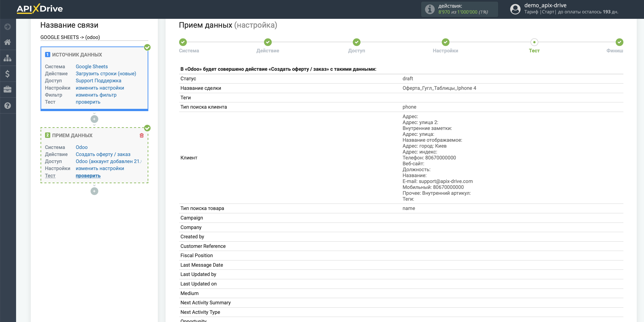Go to the Действие step
Viewport: 644px width, 322px height.
coord(268,42)
